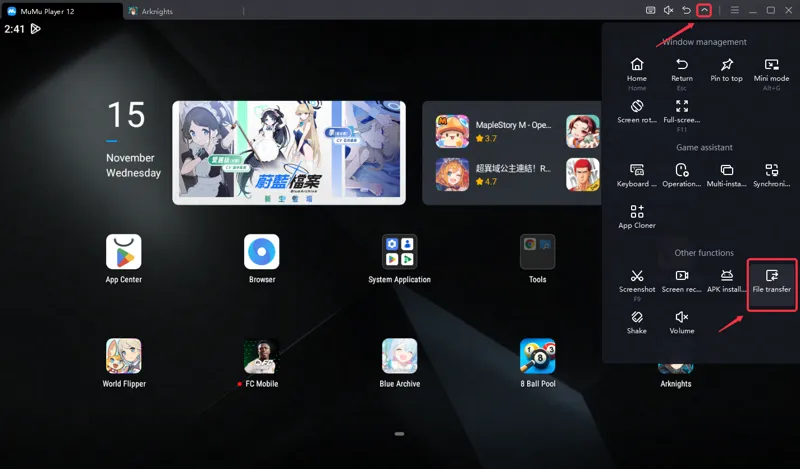Open the hamburger menu in title bar
Screen dimensions: 800x469
(735, 10)
